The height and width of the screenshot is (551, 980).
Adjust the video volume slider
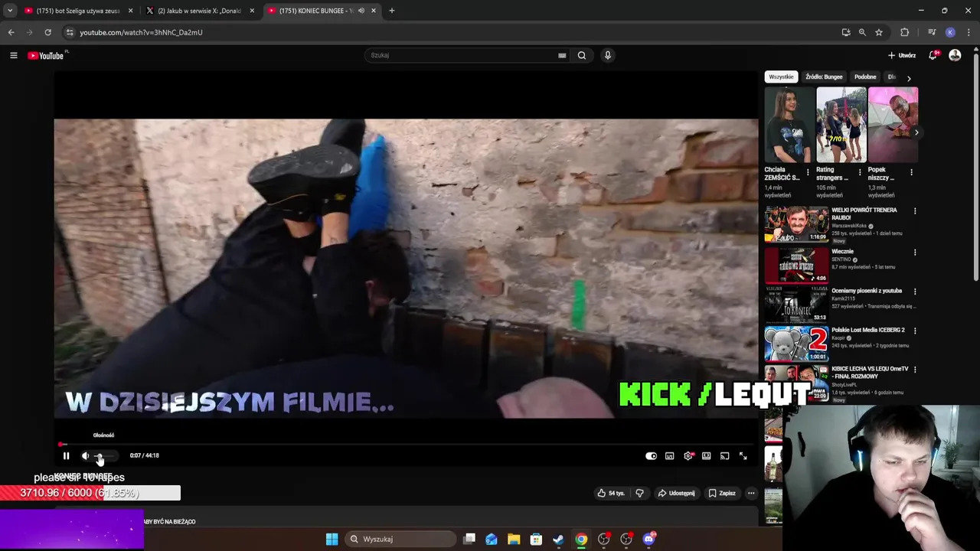point(105,456)
